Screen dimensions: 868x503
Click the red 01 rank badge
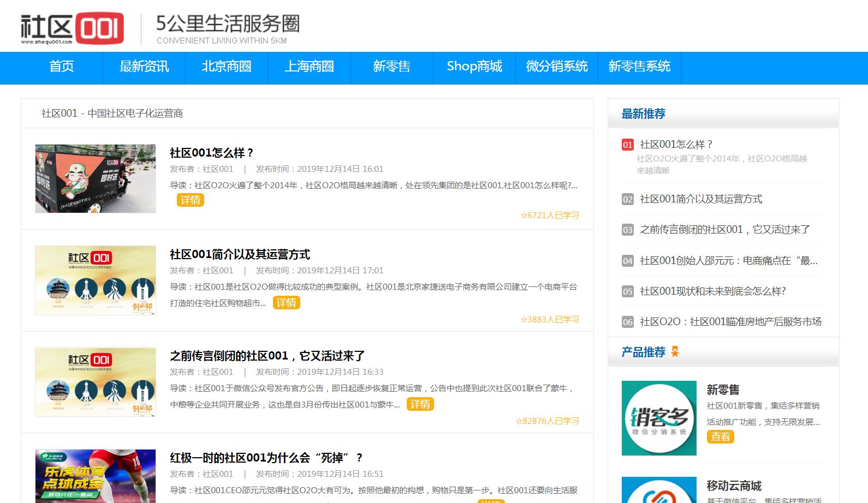pos(627,145)
